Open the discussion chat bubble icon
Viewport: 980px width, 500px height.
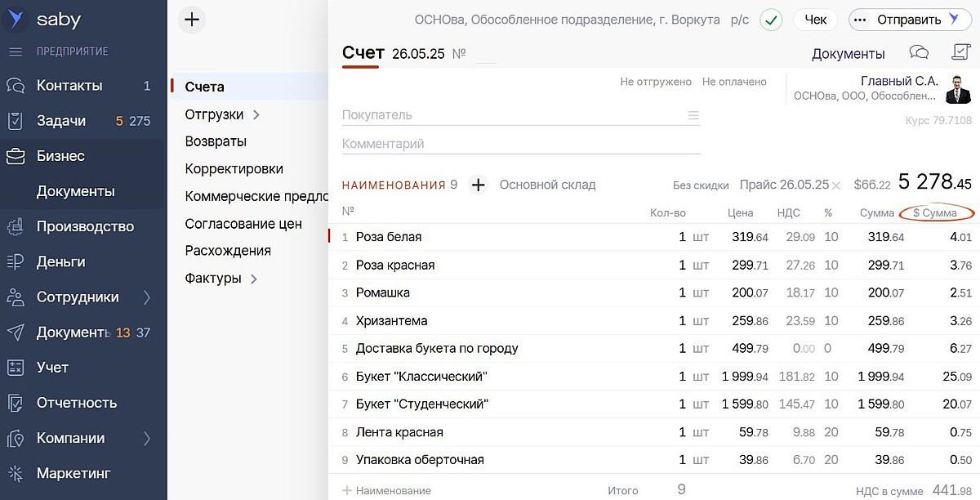click(x=919, y=53)
